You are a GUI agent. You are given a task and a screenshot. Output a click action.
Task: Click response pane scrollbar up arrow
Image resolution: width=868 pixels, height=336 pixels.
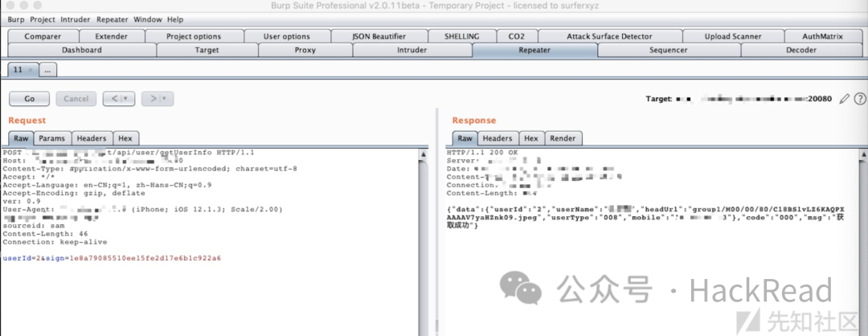click(863, 154)
